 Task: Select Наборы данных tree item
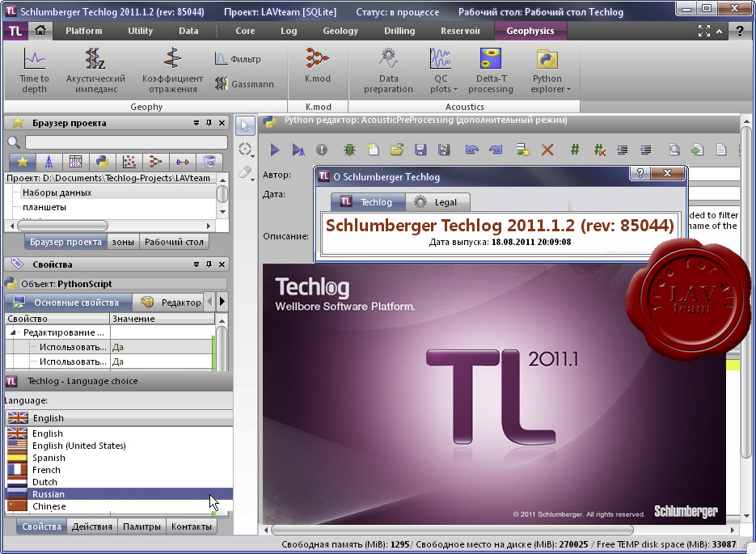57,192
